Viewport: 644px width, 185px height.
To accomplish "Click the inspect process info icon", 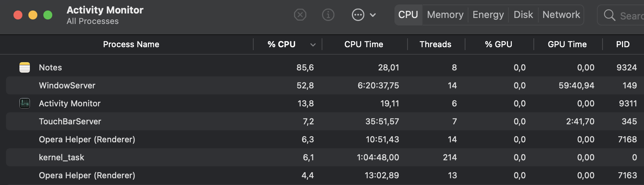I will click(328, 15).
